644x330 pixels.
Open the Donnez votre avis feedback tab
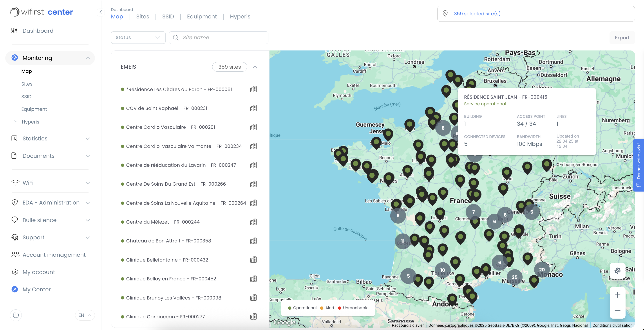click(639, 165)
